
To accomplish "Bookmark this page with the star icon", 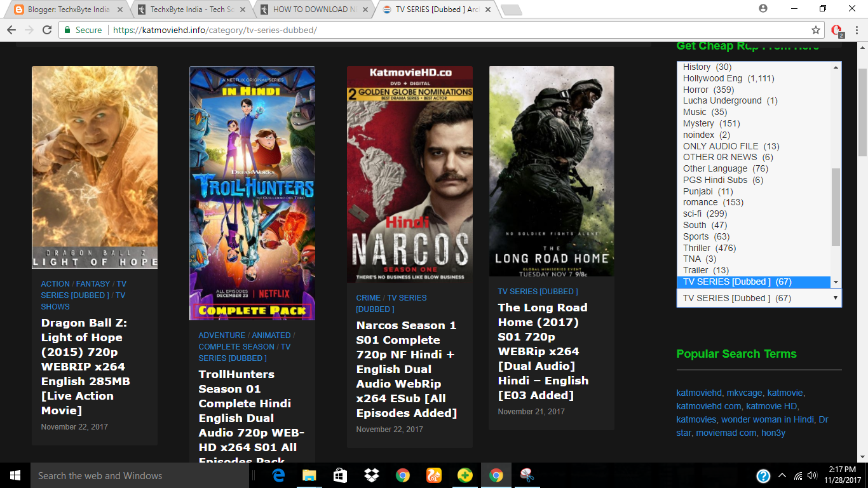I will [x=816, y=30].
